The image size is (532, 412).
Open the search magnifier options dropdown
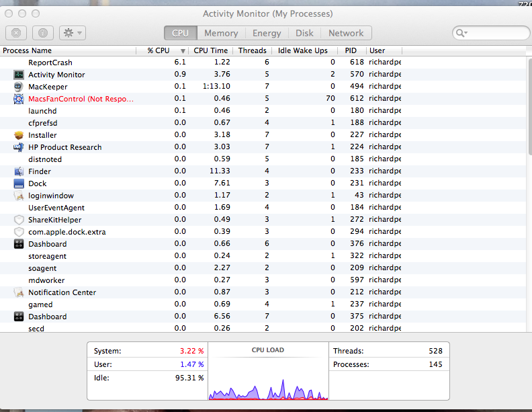coord(461,33)
